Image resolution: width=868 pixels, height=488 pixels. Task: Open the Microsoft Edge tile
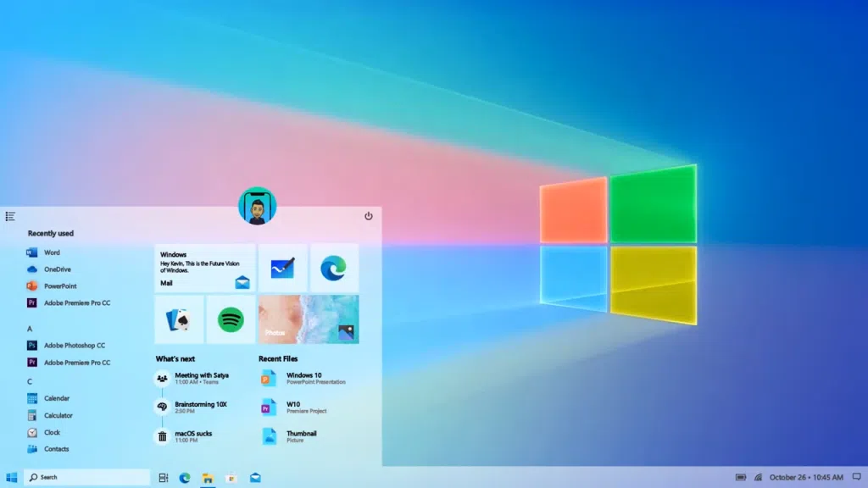tap(335, 268)
